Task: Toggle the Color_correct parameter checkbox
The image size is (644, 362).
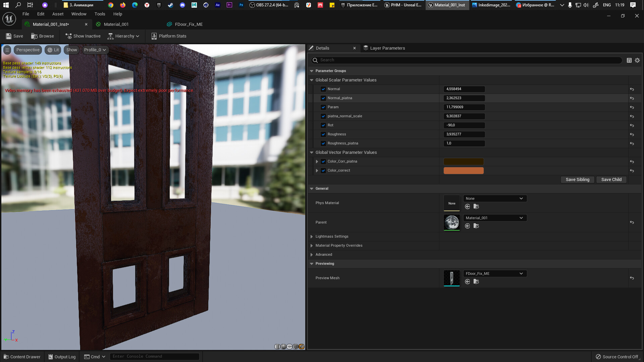Action: (323, 171)
